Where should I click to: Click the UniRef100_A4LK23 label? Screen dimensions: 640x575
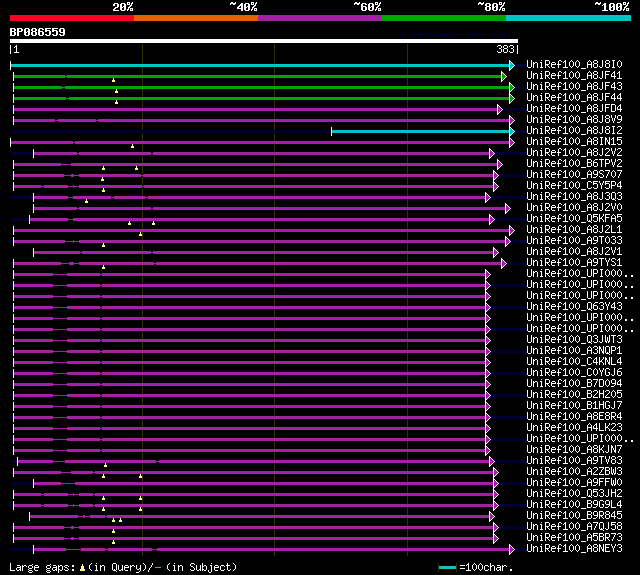pyautogui.click(x=574, y=428)
